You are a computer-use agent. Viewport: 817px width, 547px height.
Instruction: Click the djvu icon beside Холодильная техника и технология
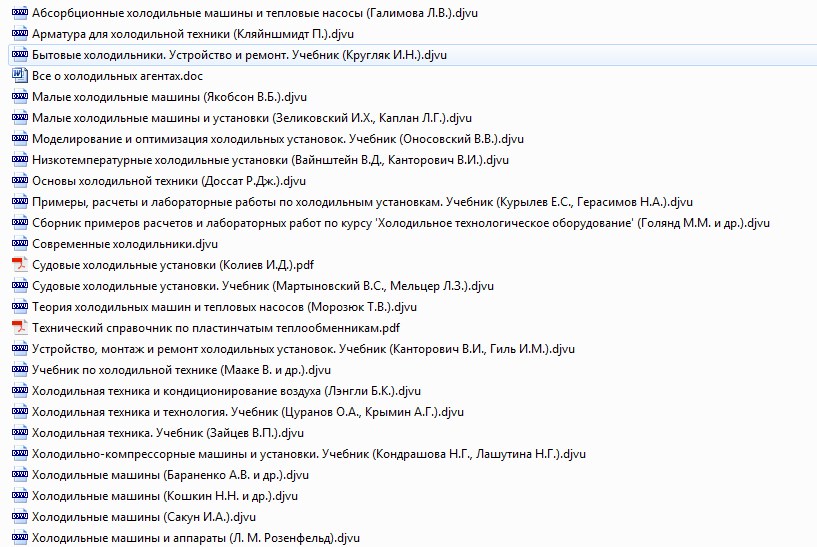pos(20,412)
